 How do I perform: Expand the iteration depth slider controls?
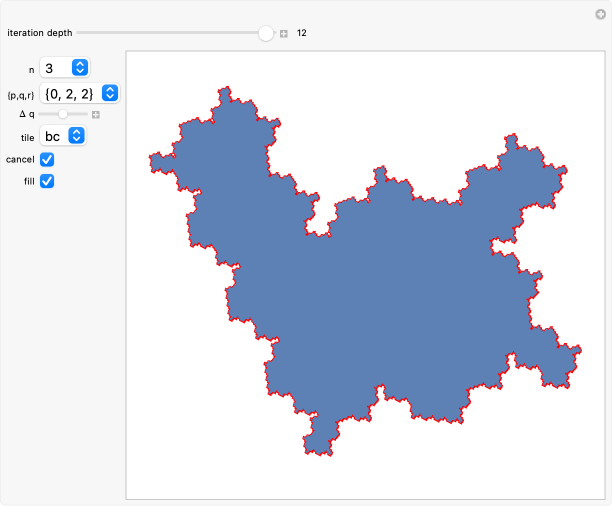[x=284, y=33]
